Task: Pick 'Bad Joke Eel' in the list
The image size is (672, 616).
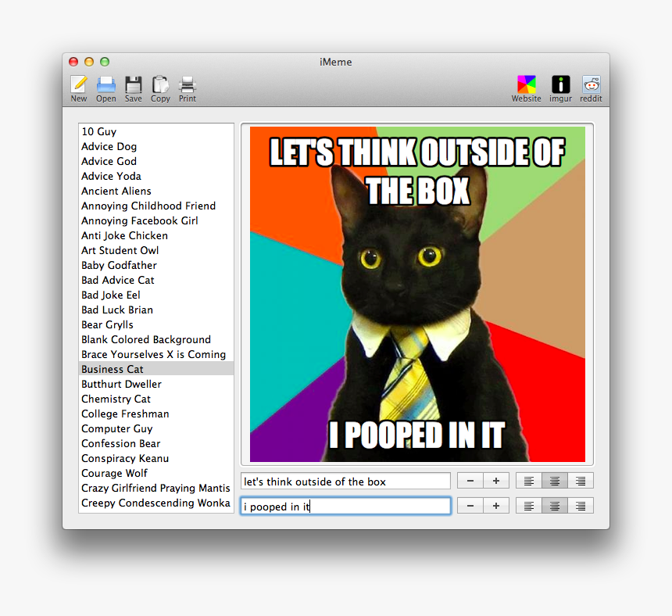Action: pyautogui.click(x=156, y=295)
